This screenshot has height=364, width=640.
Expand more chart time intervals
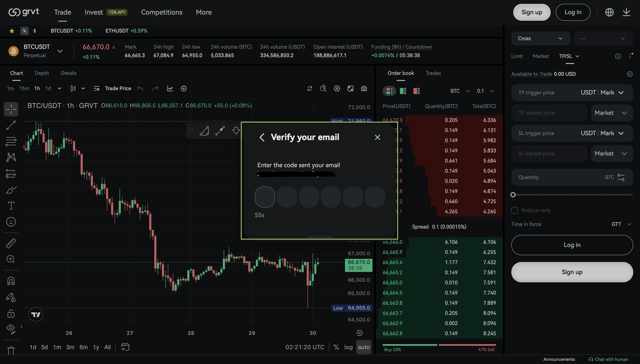point(59,88)
